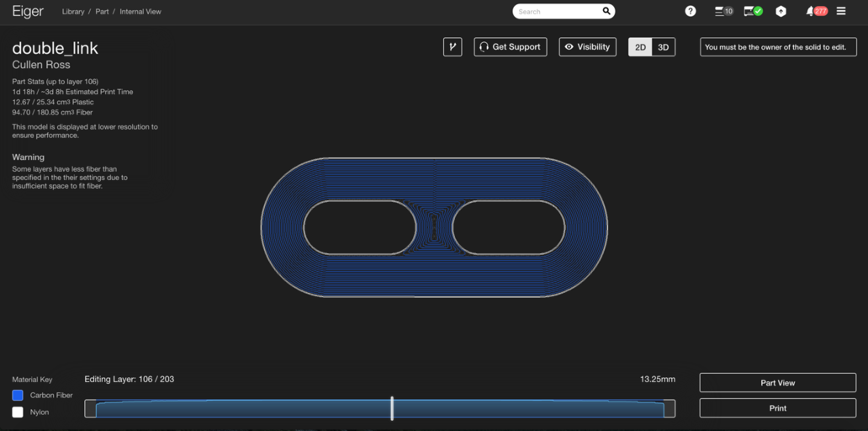Switch to 2D view
868x431 pixels.
(640, 47)
